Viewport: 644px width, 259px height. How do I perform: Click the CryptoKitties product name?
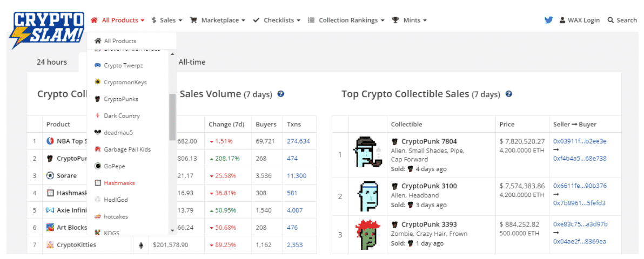click(x=76, y=245)
